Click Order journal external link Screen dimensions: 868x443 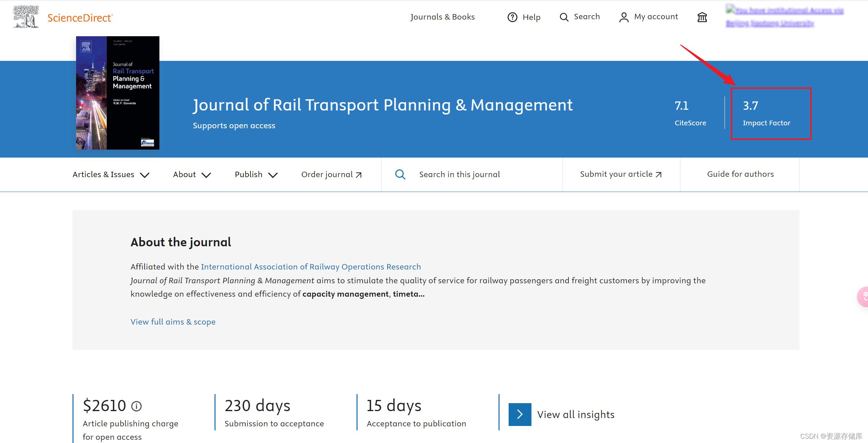(331, 175)
